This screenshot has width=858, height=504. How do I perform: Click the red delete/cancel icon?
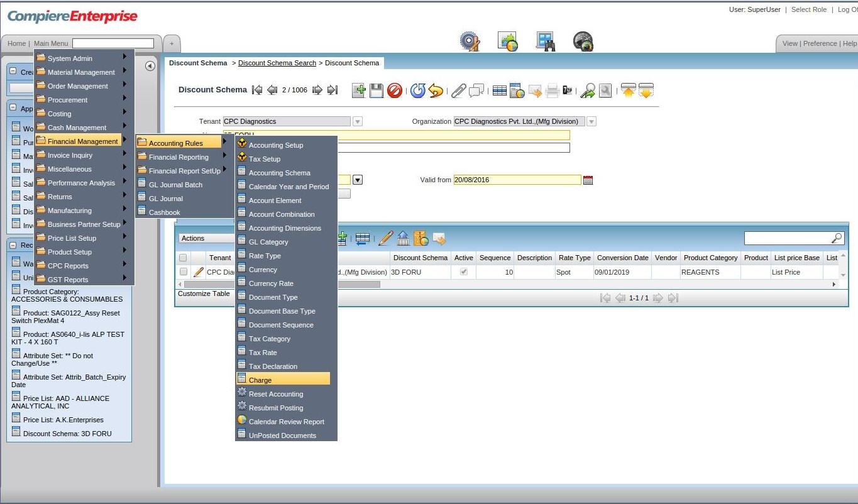tap(395, 90)
